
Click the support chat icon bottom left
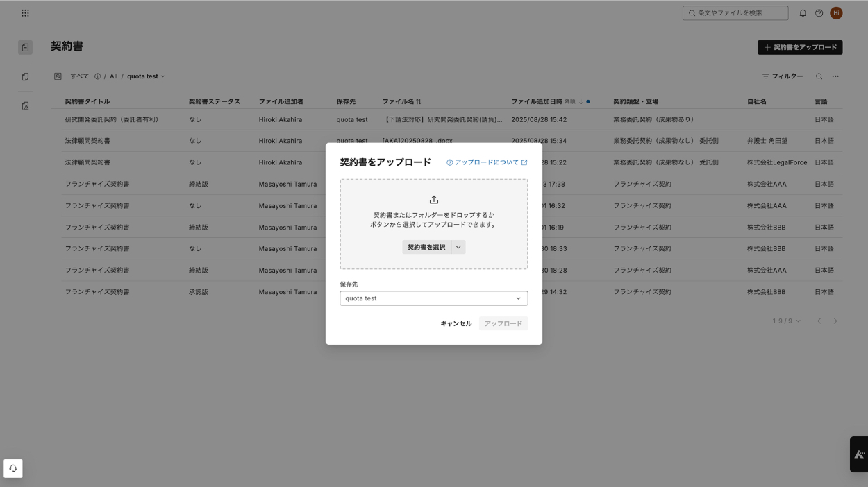click(x=13, y=468)
